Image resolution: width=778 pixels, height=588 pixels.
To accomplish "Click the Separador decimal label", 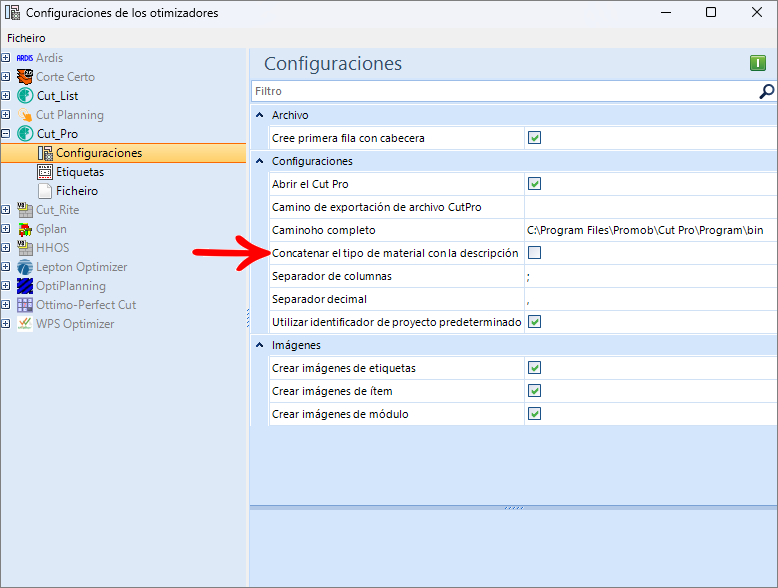I will (x=319, y=299).
